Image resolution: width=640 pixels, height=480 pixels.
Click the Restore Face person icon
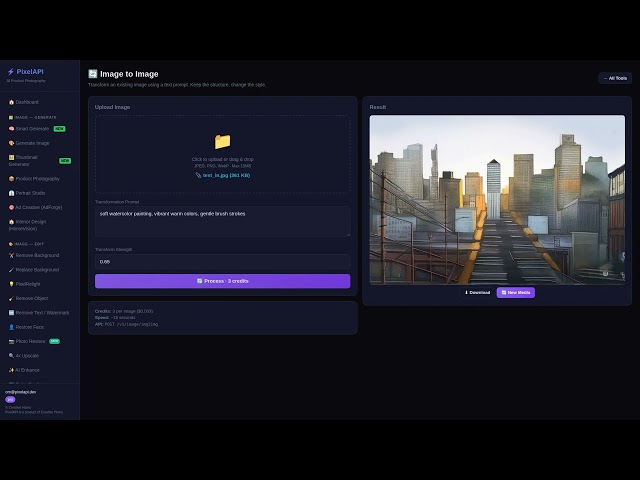11,327
